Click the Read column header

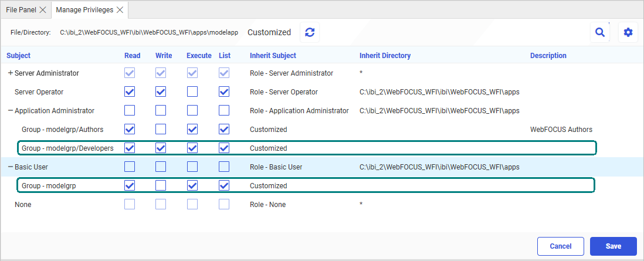tap(132, 56)
